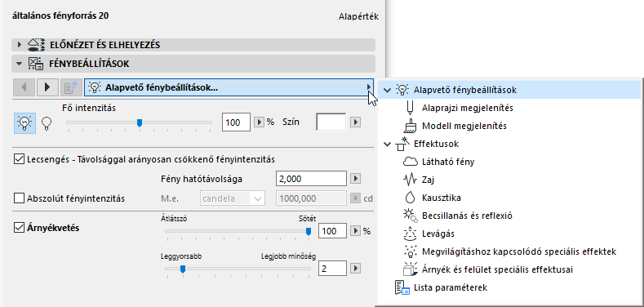The image size is (644, 307).
Task: Click the next page arrow button
Action: coord(47,87)
